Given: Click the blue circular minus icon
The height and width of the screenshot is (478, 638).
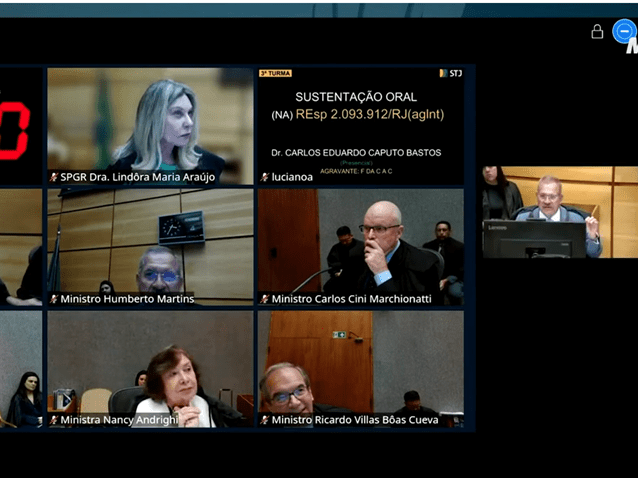Looking at the screenshot, I should click(625, 32).
